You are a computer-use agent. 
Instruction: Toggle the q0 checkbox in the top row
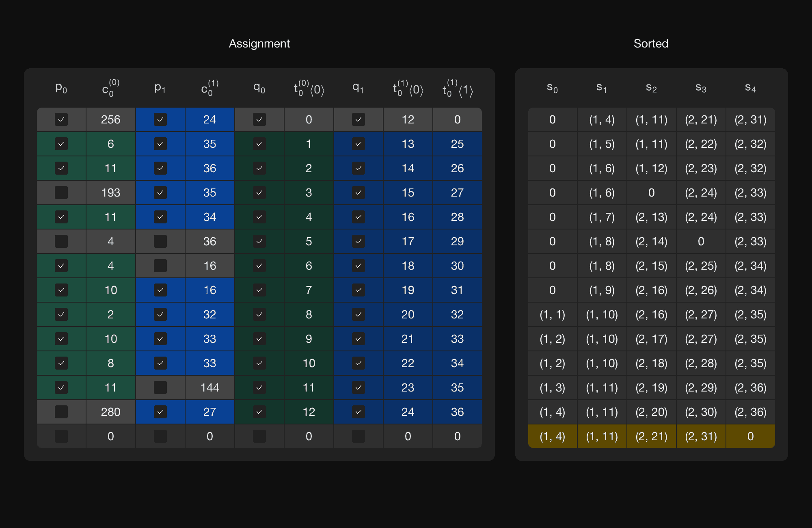click(259, 119)
